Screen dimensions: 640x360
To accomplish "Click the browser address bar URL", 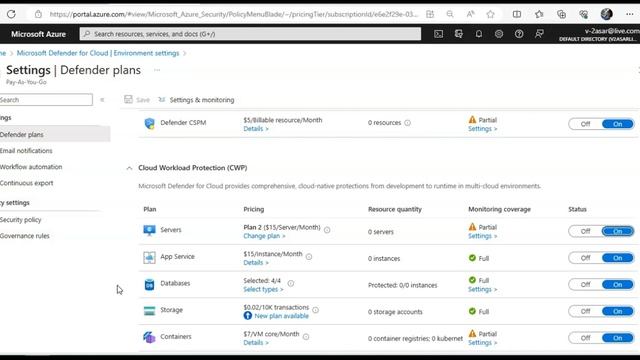I will click(234, 14).
